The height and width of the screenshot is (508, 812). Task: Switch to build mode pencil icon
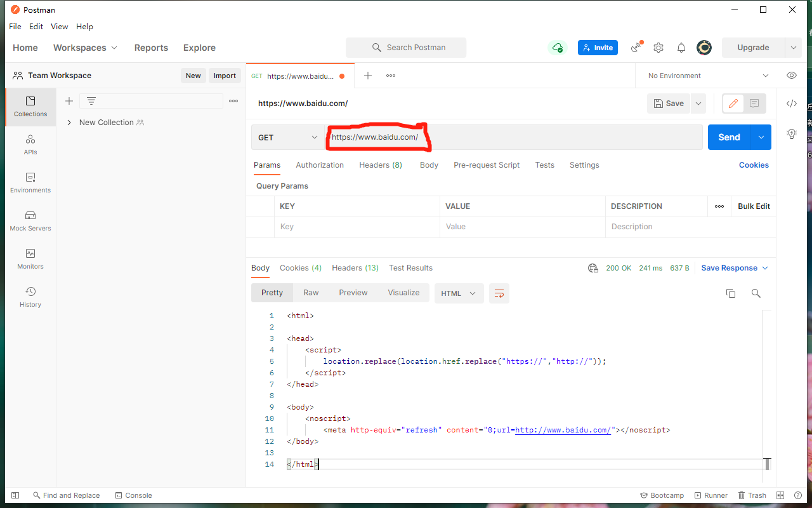pos(733,104)
